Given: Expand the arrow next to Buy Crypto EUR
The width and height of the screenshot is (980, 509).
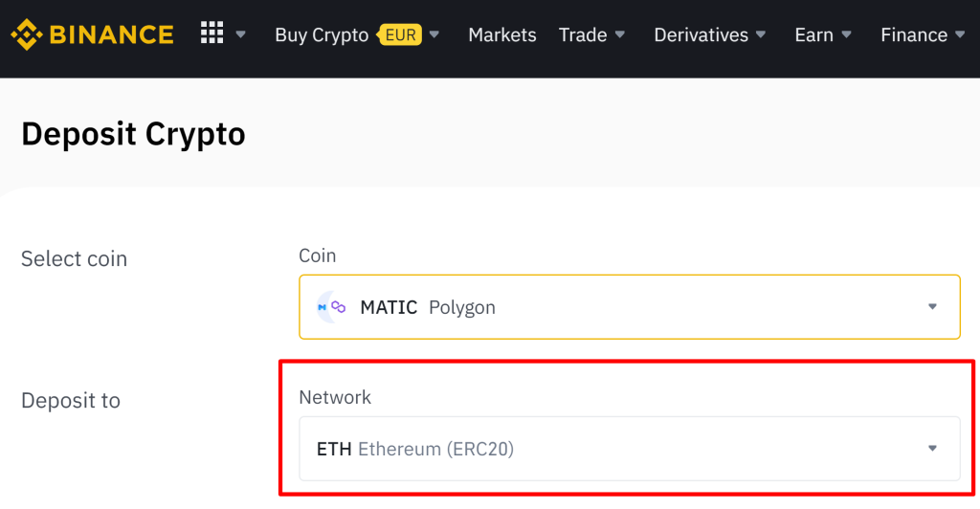Looking at the screenshot, I should tap(434, 35).
